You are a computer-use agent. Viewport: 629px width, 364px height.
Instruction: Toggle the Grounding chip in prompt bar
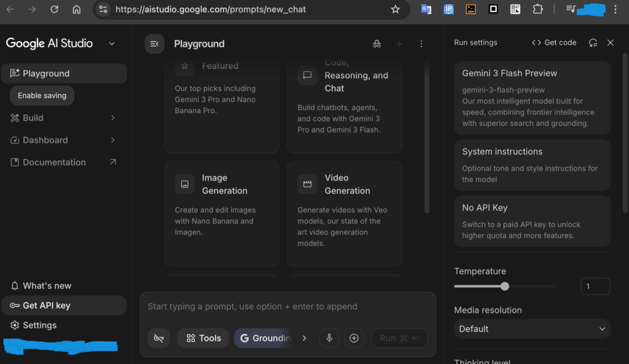(x=262, y=338)
